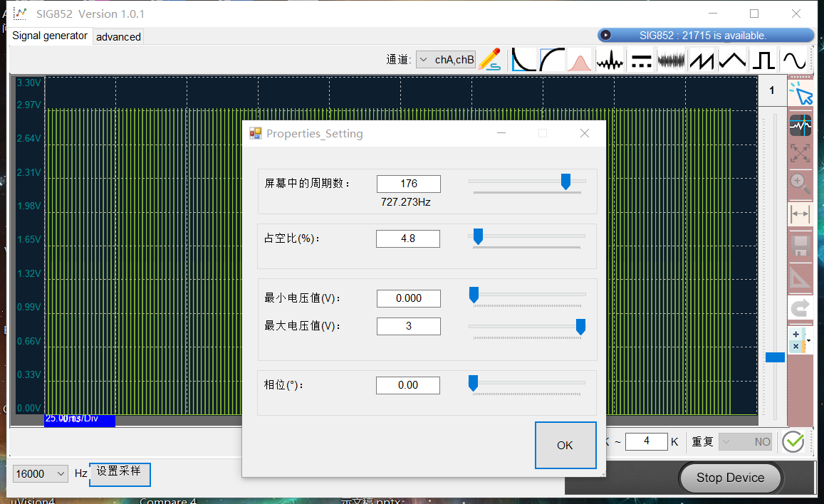Open the 16000 Hz sample rate dropdown

coord(41,473)
